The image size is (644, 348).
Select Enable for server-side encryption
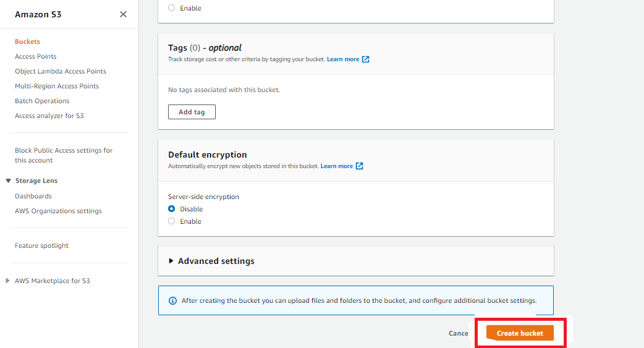tap(172, 221)
